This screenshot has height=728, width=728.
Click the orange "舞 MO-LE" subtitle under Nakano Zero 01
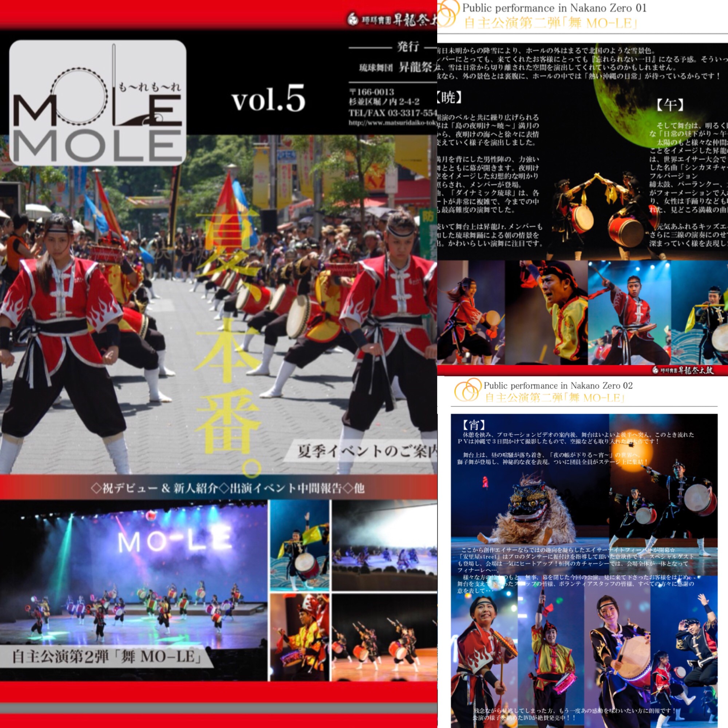(x=550, y=23)
